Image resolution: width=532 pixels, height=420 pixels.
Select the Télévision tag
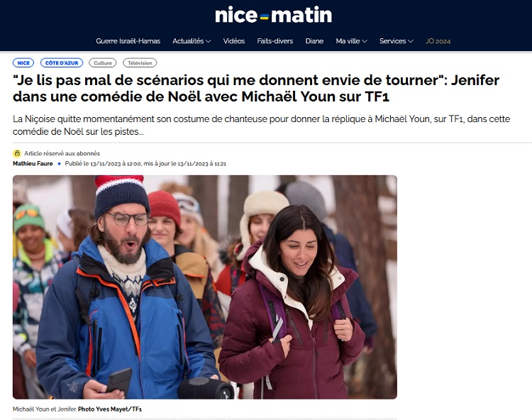[x=140, y=62]
